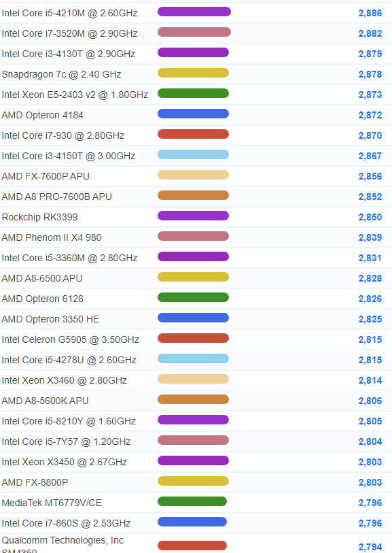This screenshot has height=553, width=392.
Task: Click the 2,873 score value
Action: [370, 95]
